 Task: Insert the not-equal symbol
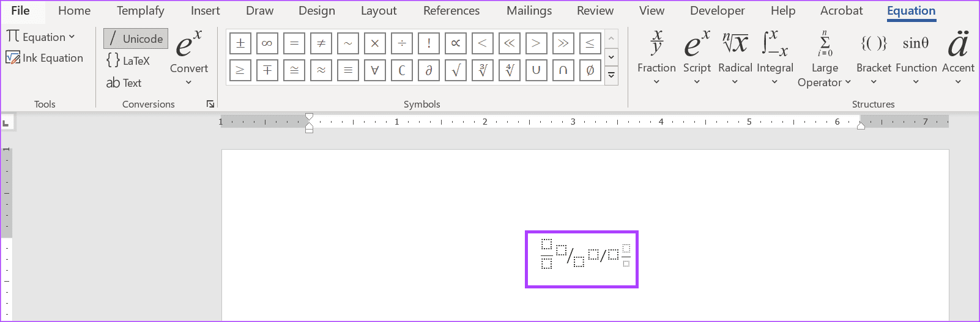pyautogui.click(x=321, y=43)
